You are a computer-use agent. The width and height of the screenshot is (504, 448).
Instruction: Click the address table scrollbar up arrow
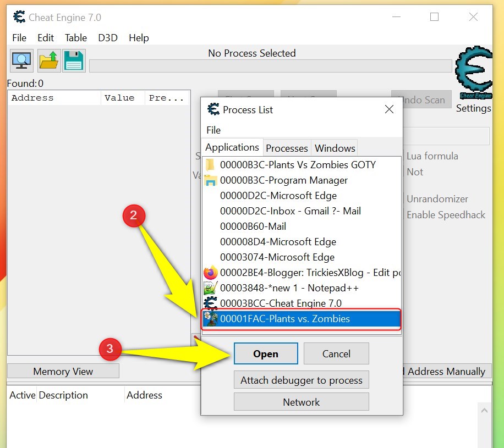(x=484, y=411)
